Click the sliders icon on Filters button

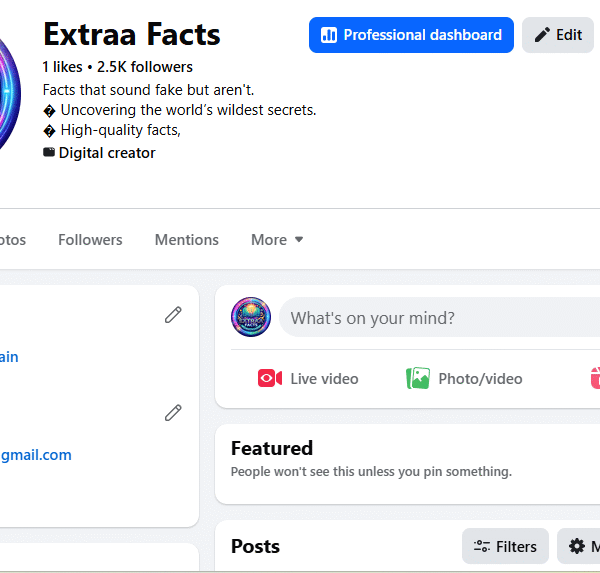[x=482, y=546]
